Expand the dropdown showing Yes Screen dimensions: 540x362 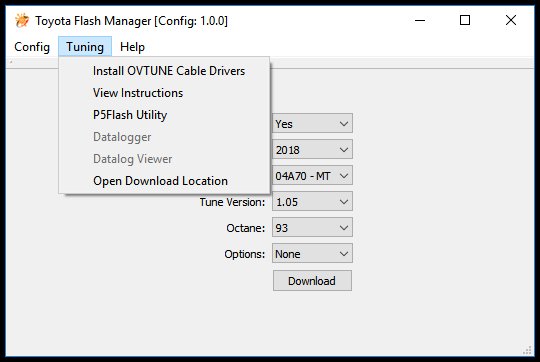[312, 123]
